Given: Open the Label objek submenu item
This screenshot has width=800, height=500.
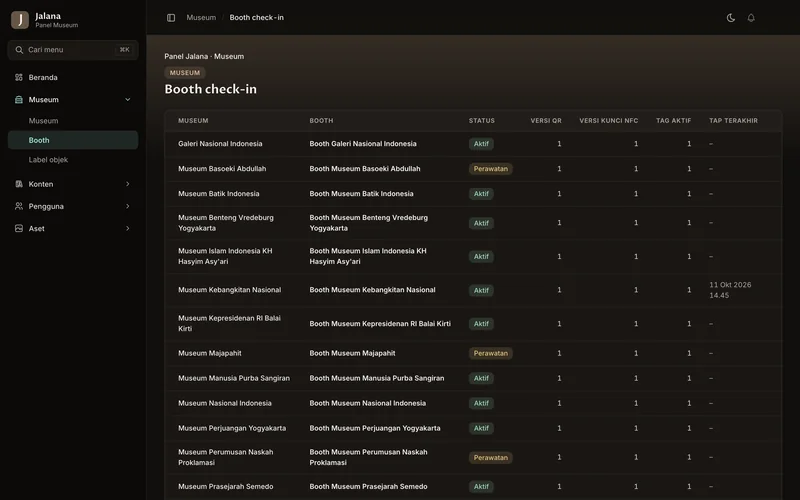Looking at the screenshot, I should click(73, 160).
